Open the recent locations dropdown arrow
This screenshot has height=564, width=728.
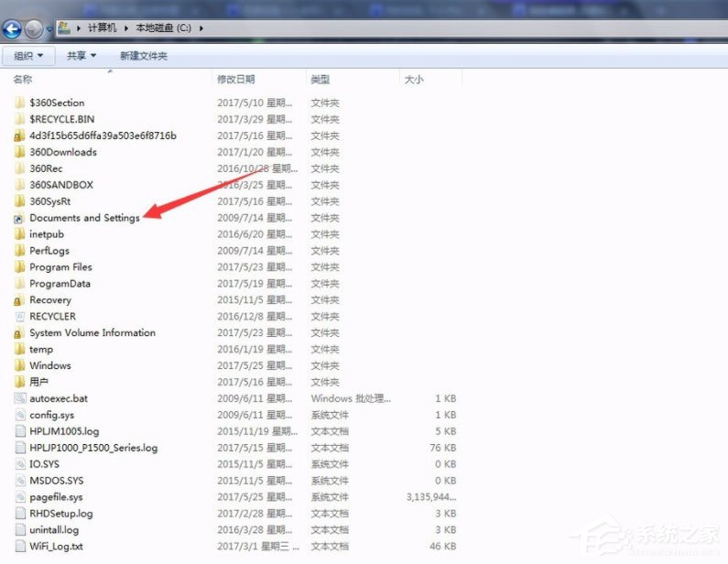click(x=49, y=29)
